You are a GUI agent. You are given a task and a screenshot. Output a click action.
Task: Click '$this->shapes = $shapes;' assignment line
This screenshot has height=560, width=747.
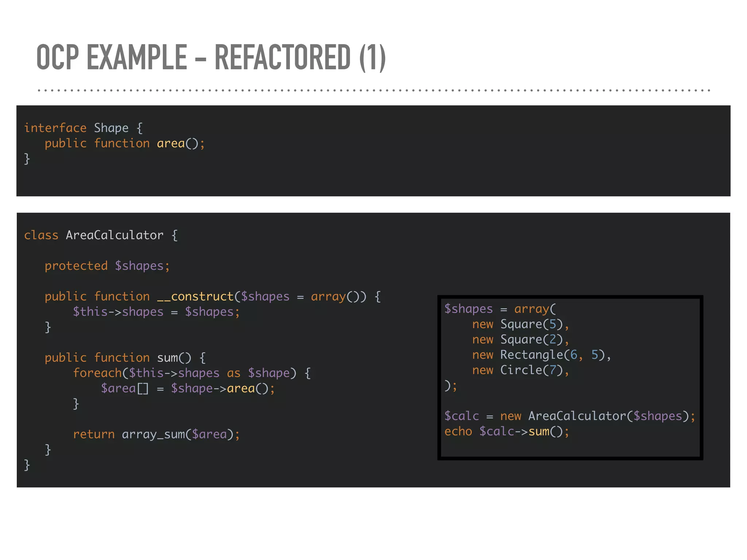coord(156,312)
